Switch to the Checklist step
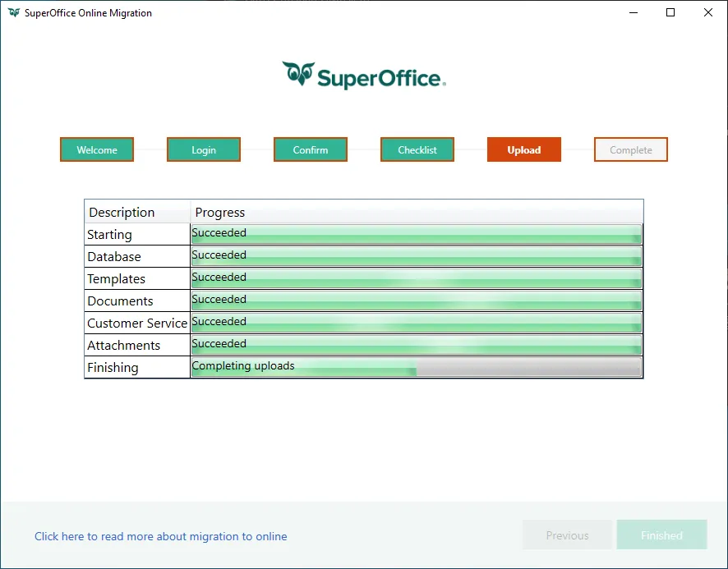The height and width of the screenshot is (569, 728). (417, 149)
